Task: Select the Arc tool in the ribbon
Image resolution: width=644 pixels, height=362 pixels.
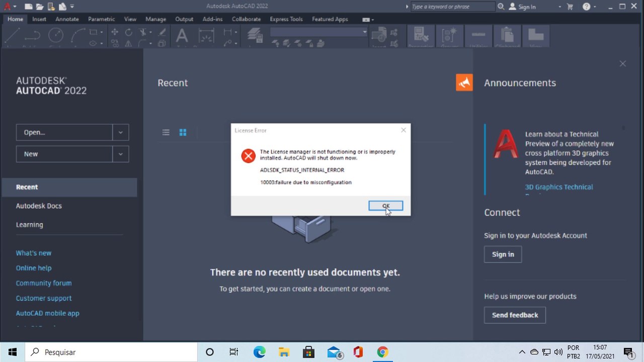Action: tap(78, 35)
